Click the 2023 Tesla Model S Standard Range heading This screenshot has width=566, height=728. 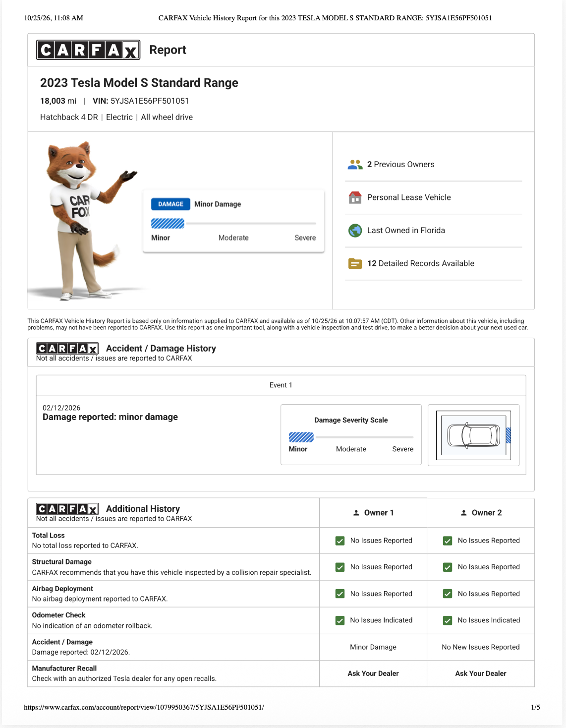[x=139, y=83]
